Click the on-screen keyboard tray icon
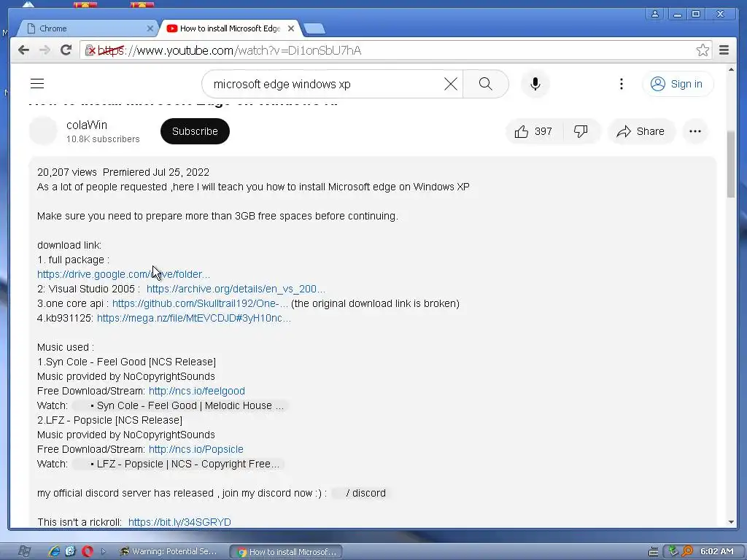Screen dimensions: 747x560 point(654,552)
